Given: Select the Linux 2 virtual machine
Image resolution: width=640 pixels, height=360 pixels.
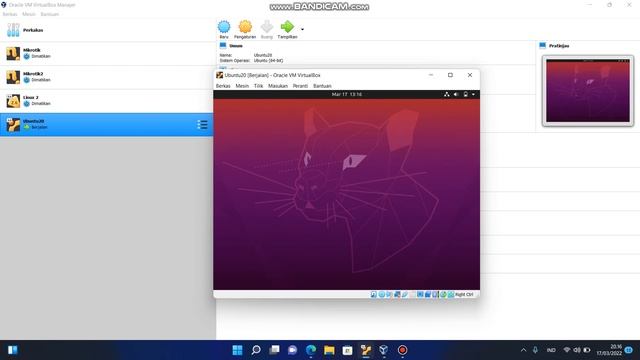Looking at the screenshot, I should pos(107,101).
